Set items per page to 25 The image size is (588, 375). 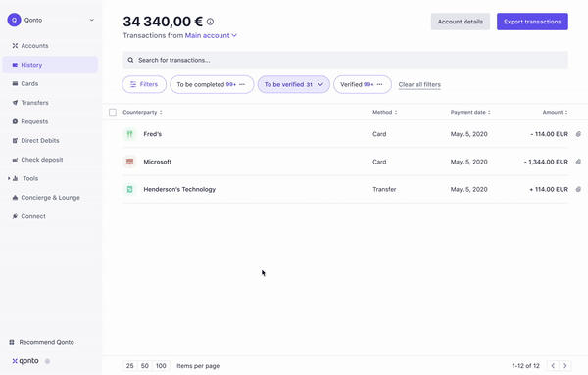130,366
